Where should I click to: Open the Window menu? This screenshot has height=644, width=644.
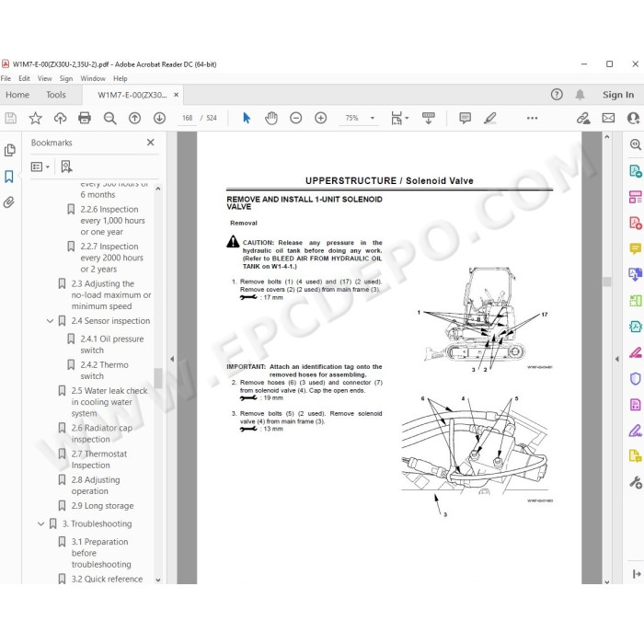coord(93,78)
